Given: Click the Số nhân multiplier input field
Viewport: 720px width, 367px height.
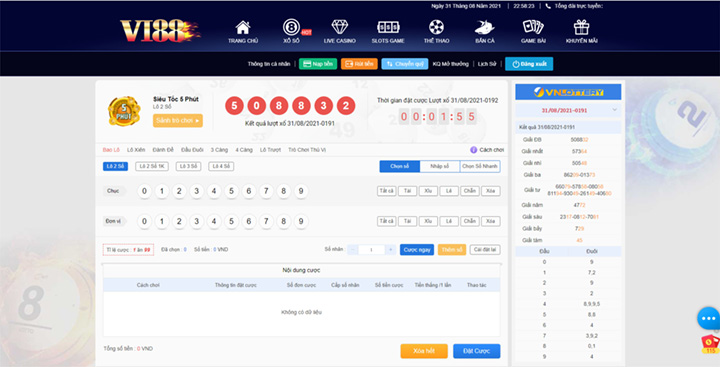Looking at the screenshot, I should point(371,249).
